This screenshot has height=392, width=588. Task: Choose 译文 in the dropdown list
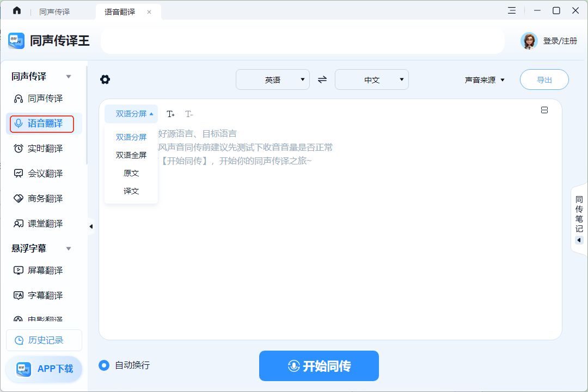[x=131, y=191]
